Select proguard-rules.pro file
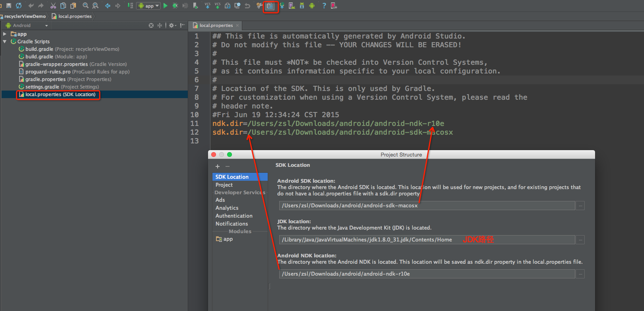Viewport: 644px width, 311px height. click(74, 72)
